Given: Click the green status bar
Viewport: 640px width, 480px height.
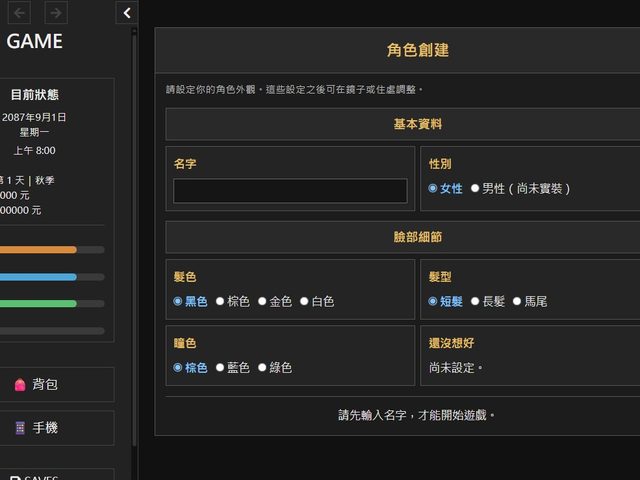Looking at the screenshot, I should click(52, 304).
